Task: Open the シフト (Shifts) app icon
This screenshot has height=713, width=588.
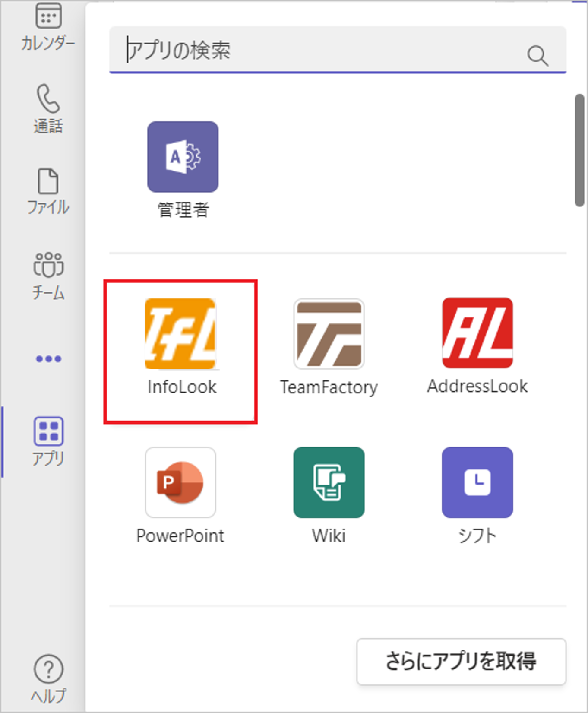Action: tap(477, 482)
